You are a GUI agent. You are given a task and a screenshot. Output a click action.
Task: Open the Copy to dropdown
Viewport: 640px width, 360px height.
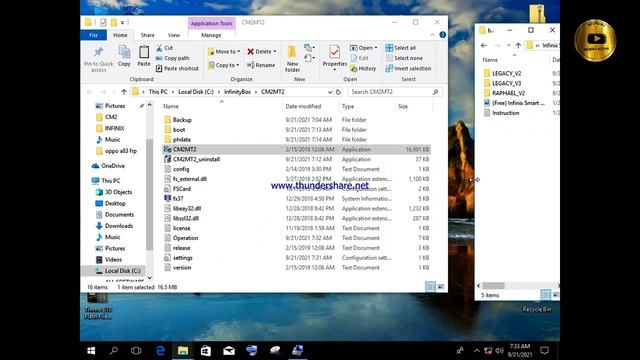(x=223, y=65)
